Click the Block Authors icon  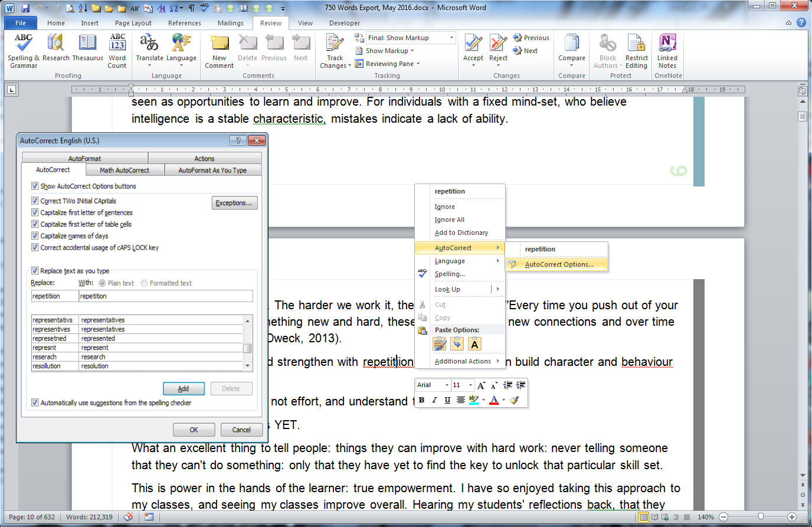607,43
